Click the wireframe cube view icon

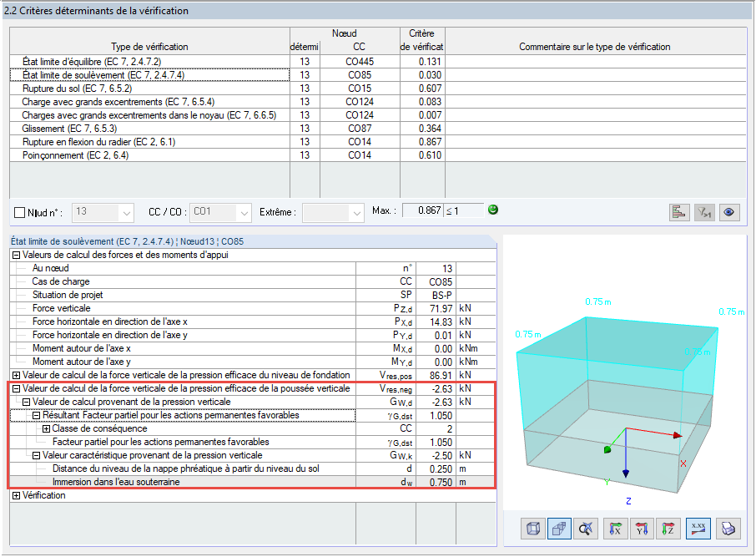pyautogui.click(x=533, y=529)
